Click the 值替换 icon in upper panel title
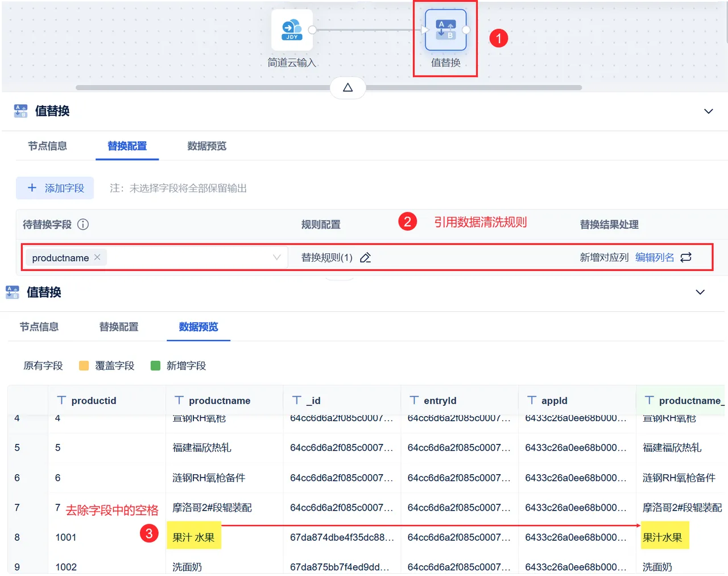 (x=20, y=111)
